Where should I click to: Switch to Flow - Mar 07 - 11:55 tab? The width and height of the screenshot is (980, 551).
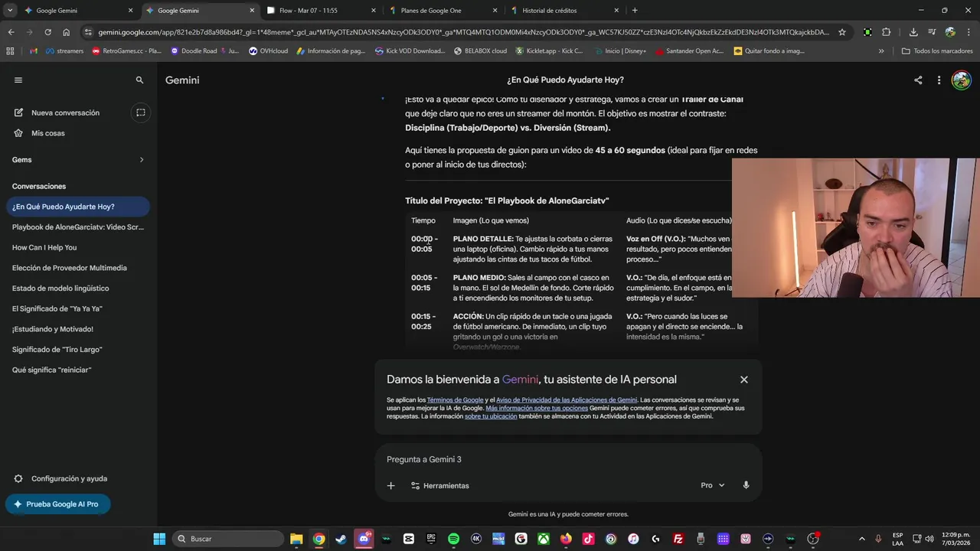click(x=322, y=11)
